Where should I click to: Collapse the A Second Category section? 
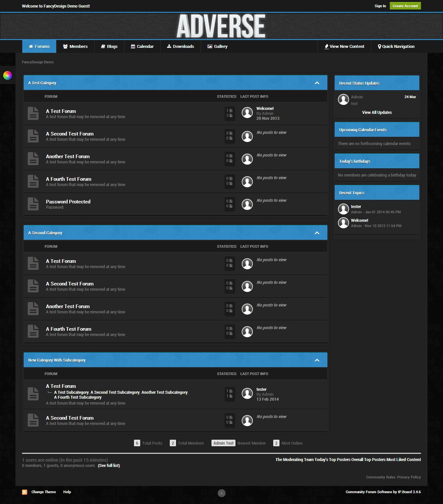pos(317,233)
